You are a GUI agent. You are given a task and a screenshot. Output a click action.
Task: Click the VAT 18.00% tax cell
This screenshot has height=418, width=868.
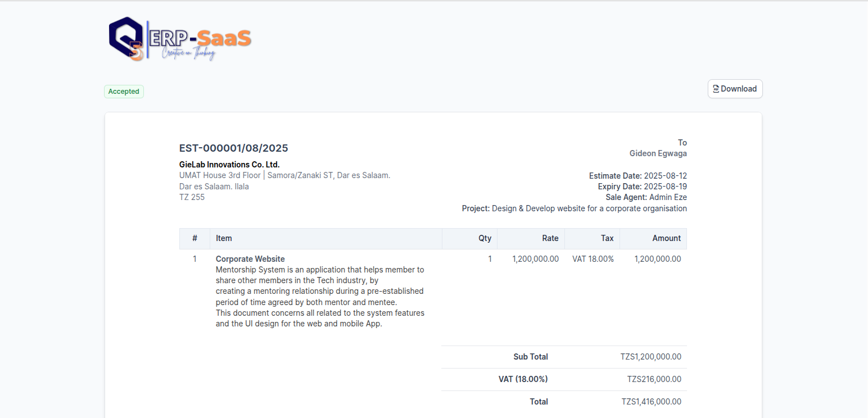pyautogui.click(x=593, y=259)
